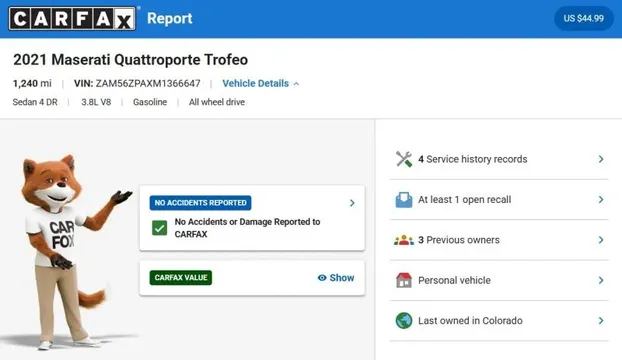Click the 3.8L V8 engine text

tap(96, 102)
